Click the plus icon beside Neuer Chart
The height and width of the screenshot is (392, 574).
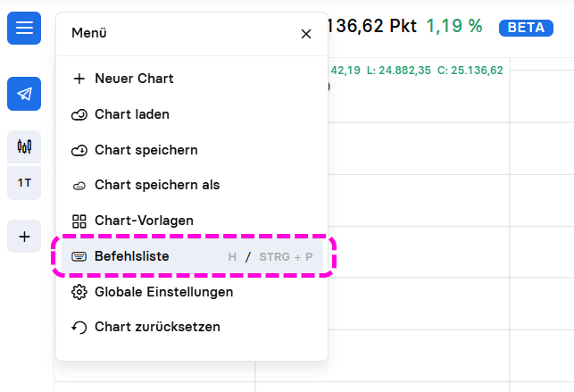pos(79,79)
